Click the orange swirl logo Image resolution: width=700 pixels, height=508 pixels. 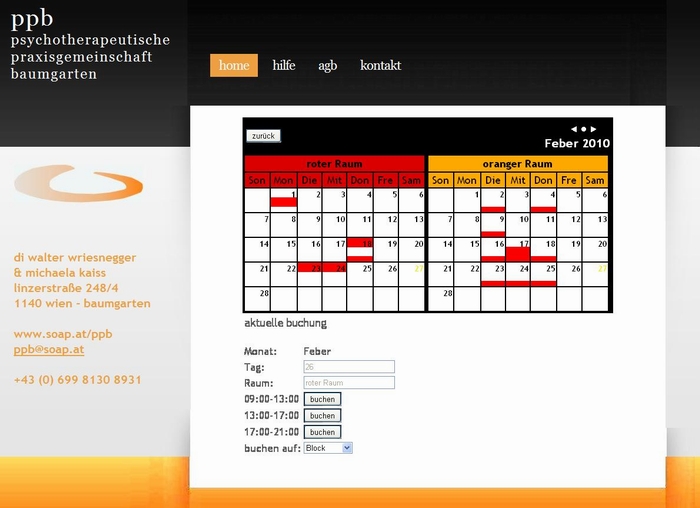(x=78, y=183)
